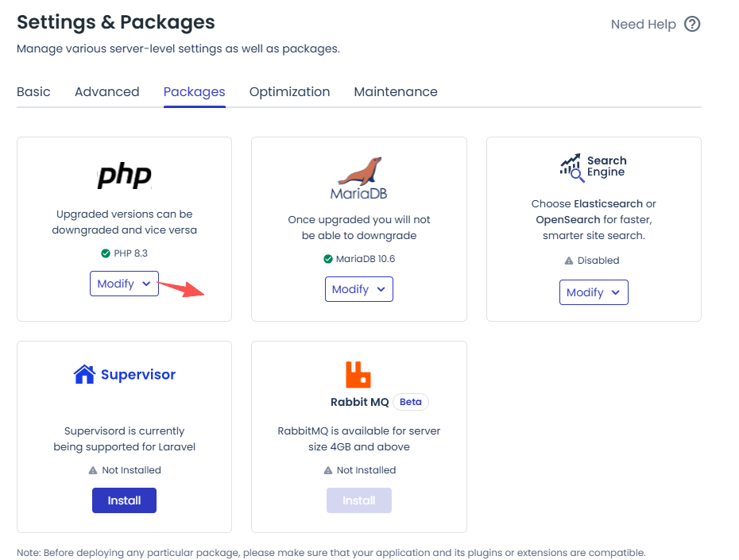The width and height of the screenshot is (739, 560).
Task: Click the green check beside PHP 8.3
Action: click(106, 253)
